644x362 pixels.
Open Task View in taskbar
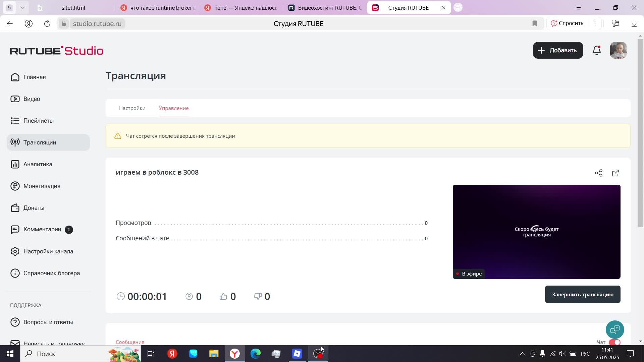151,354
